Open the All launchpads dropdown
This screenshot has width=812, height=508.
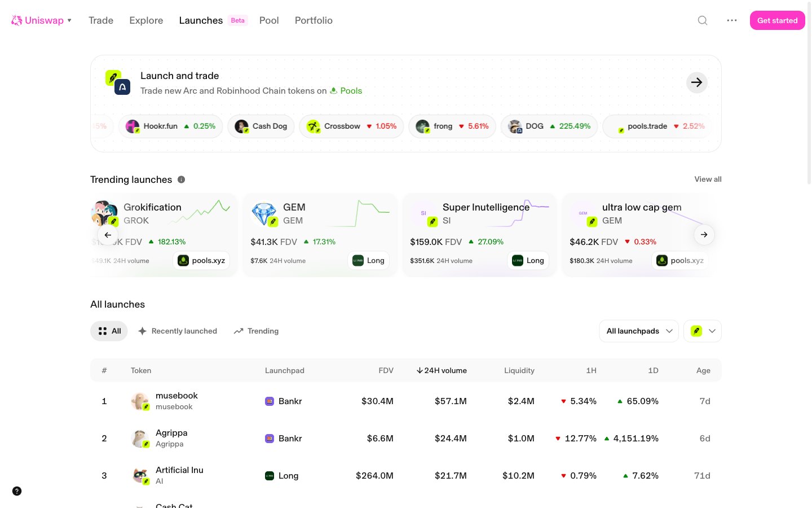point(639,331)
